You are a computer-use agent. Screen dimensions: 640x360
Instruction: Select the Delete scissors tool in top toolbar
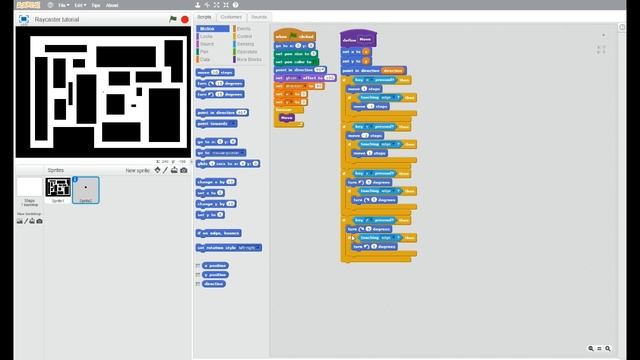coord(207,5)
